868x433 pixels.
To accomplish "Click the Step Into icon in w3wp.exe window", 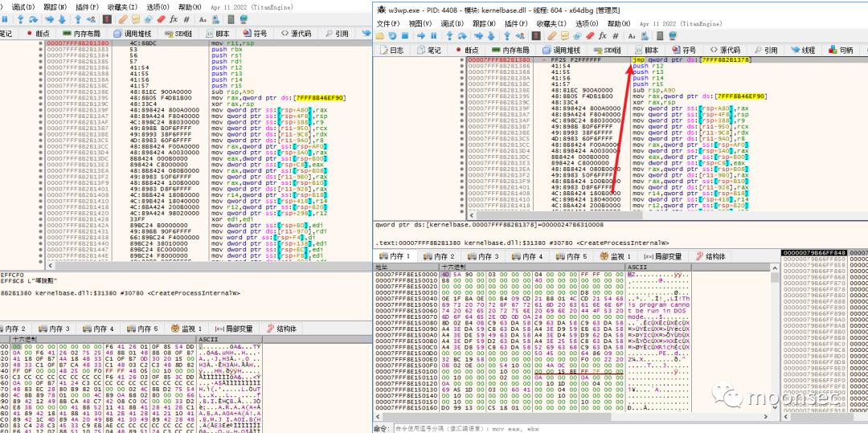I will 449,36.
